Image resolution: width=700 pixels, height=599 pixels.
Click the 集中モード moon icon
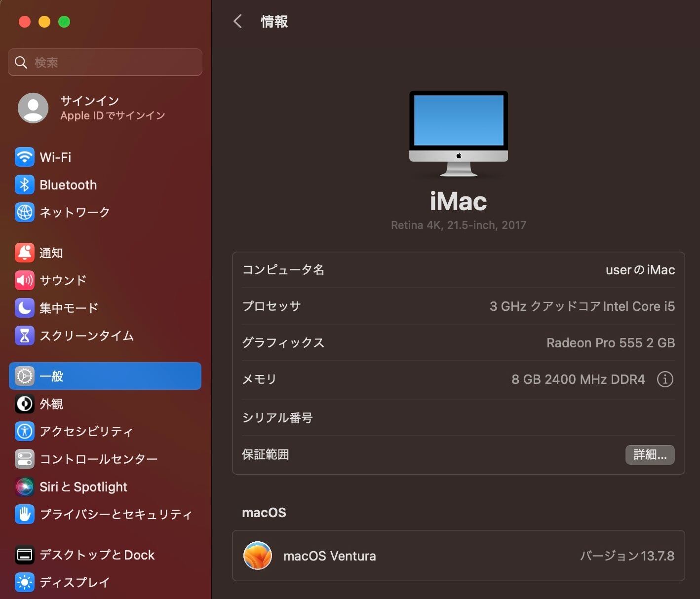(25, 308)
